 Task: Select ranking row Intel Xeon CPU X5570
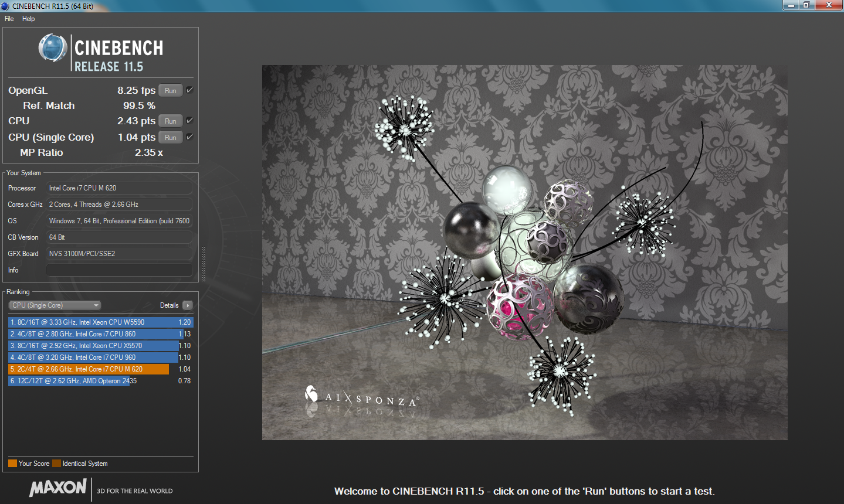coord(100,346)
